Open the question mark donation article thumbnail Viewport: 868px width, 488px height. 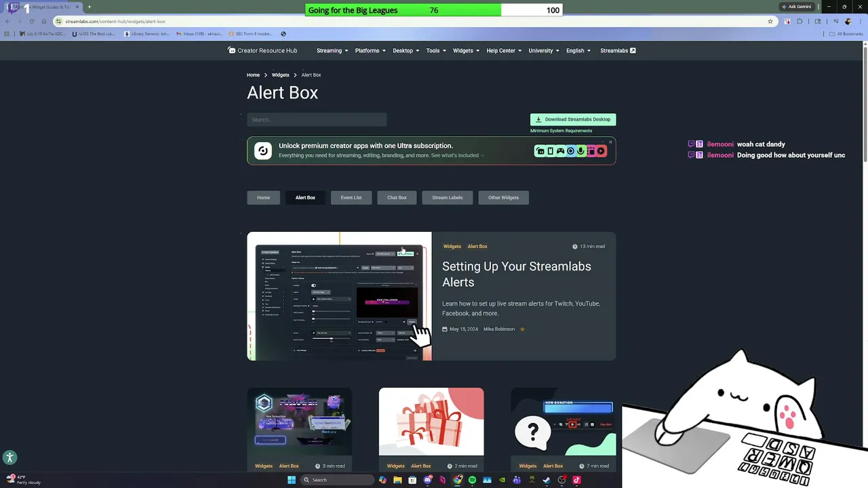(564, 422)
